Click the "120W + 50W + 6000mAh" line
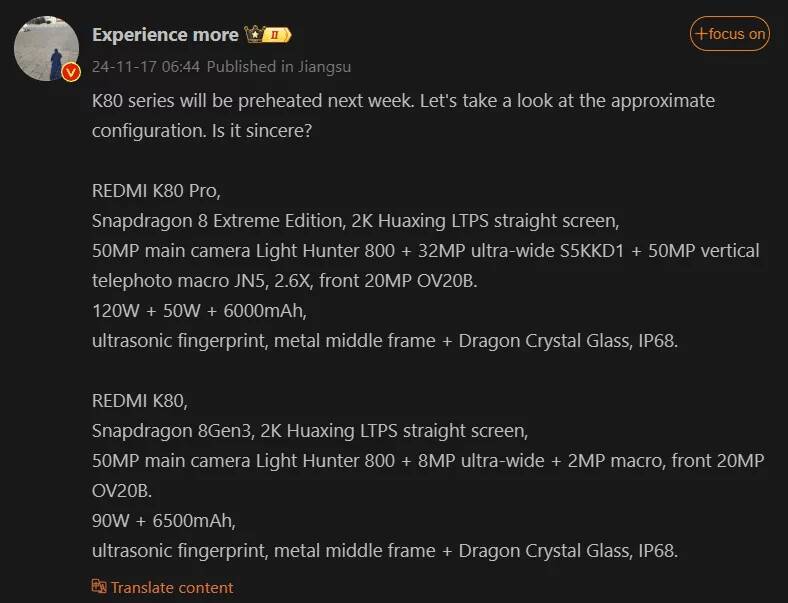 [198, 310]
